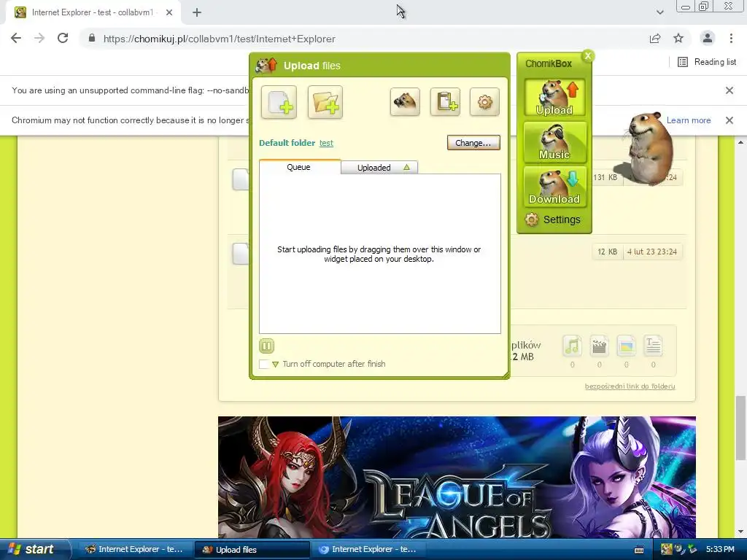Open ChomikBox Settings
747x560 pixels.
click(553, 219)
